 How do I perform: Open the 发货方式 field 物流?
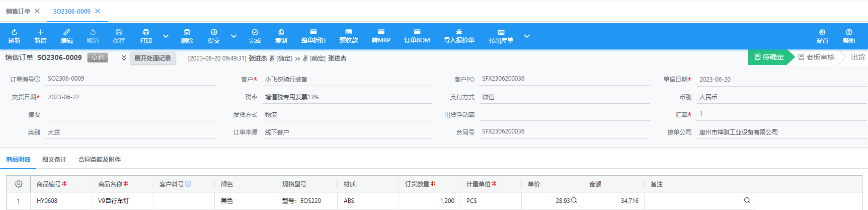tap(347, 115)
